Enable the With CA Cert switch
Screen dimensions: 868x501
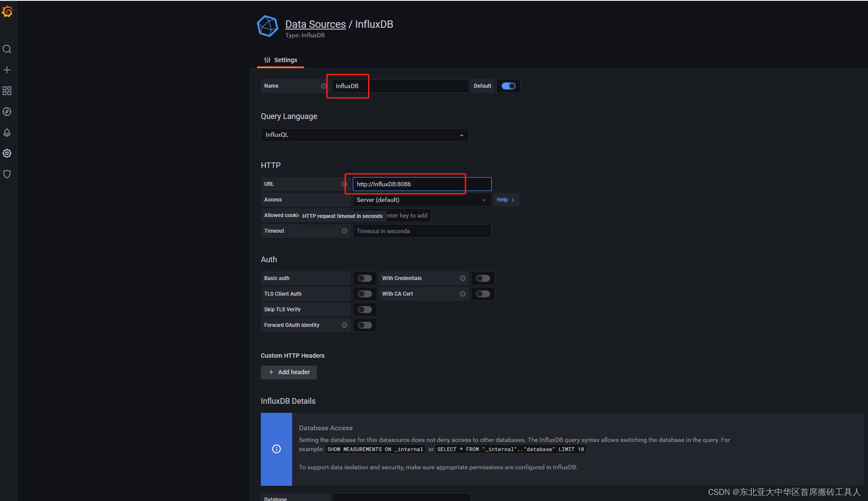coord(483,294)
